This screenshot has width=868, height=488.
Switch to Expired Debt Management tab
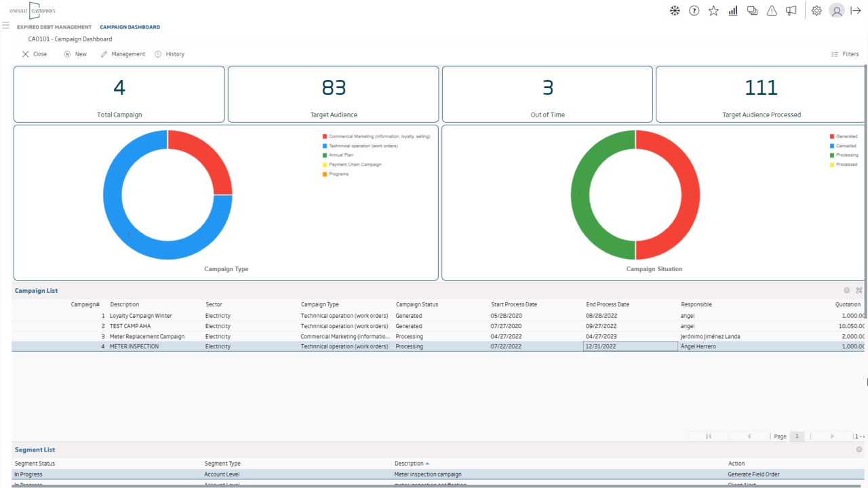point(54,27)
